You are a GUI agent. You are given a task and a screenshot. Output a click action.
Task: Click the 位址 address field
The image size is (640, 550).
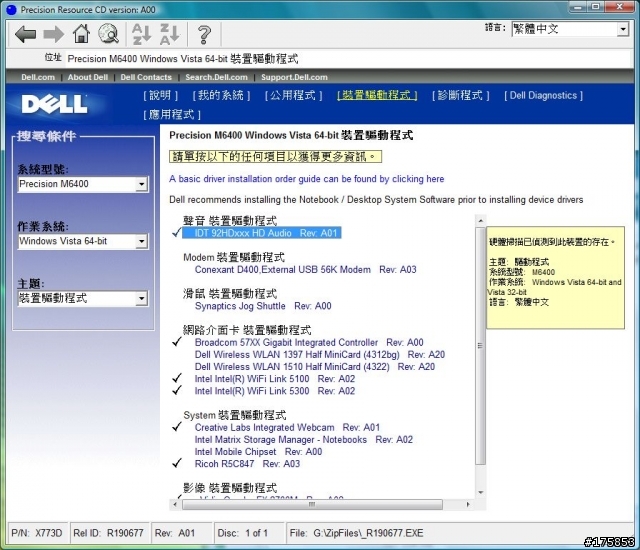pyautogui.click(x=348, y=59)
